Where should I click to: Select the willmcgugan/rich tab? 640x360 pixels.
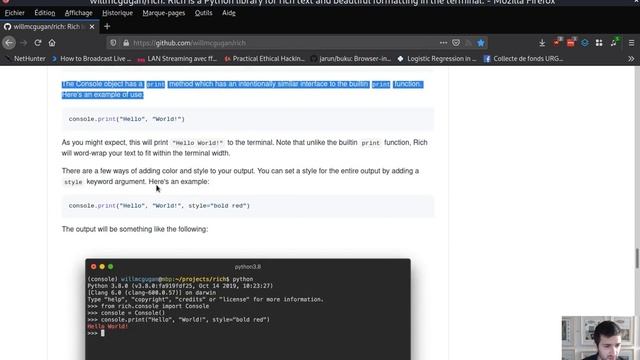click(x=49, y=27)
